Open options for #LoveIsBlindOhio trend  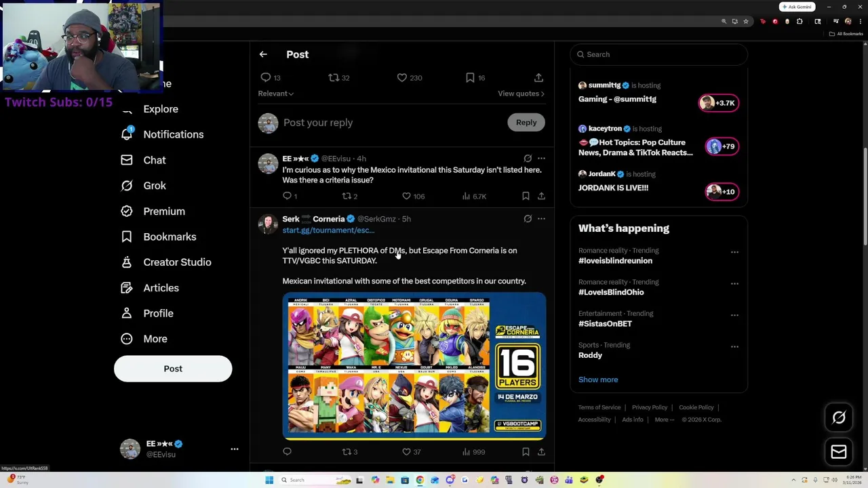tap(734, 283)
